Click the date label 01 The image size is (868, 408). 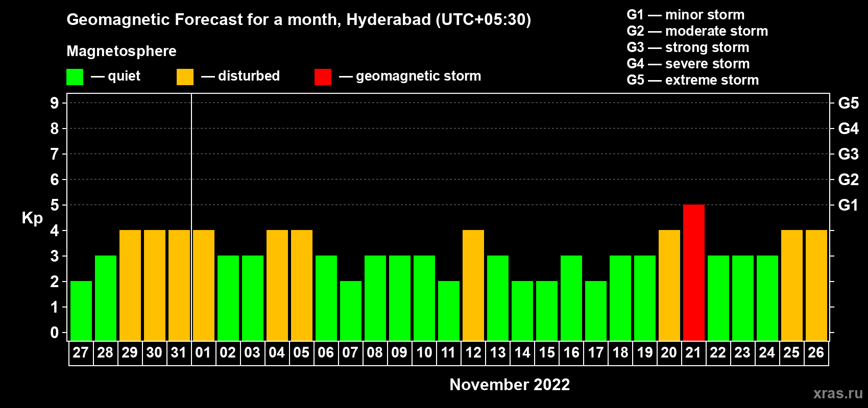pyautogui.click(x=203, y=352)
